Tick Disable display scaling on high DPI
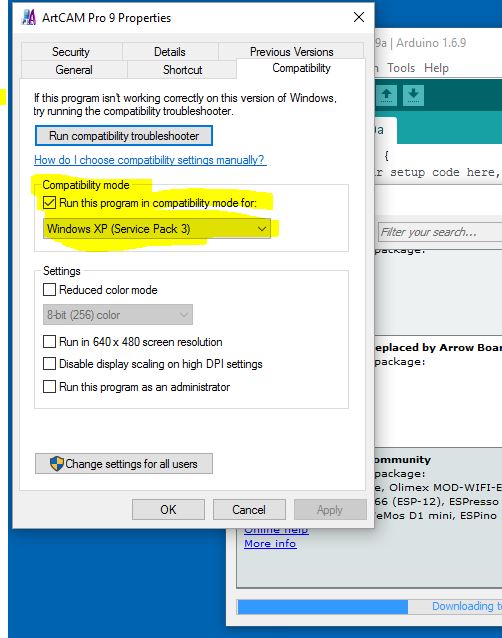Image resolution: width=502 pixels, height=638 pixels. tap(49, 363)
